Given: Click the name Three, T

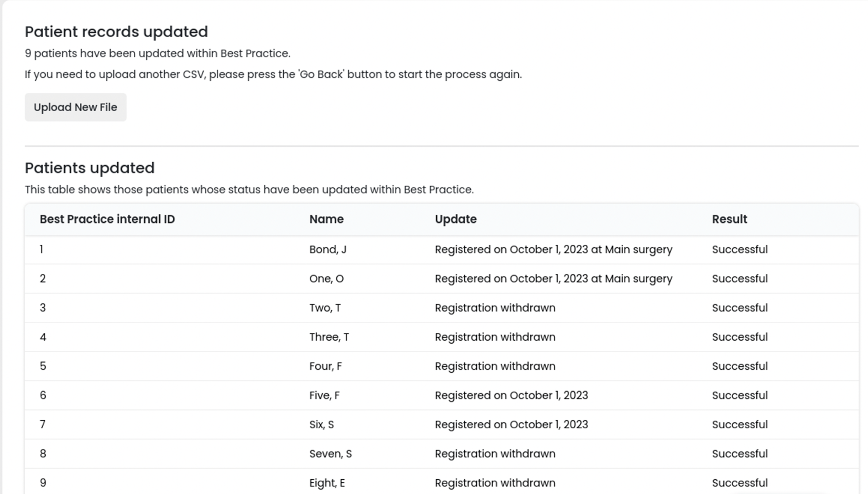Looking at the screenshot, I should coord(329,337).
